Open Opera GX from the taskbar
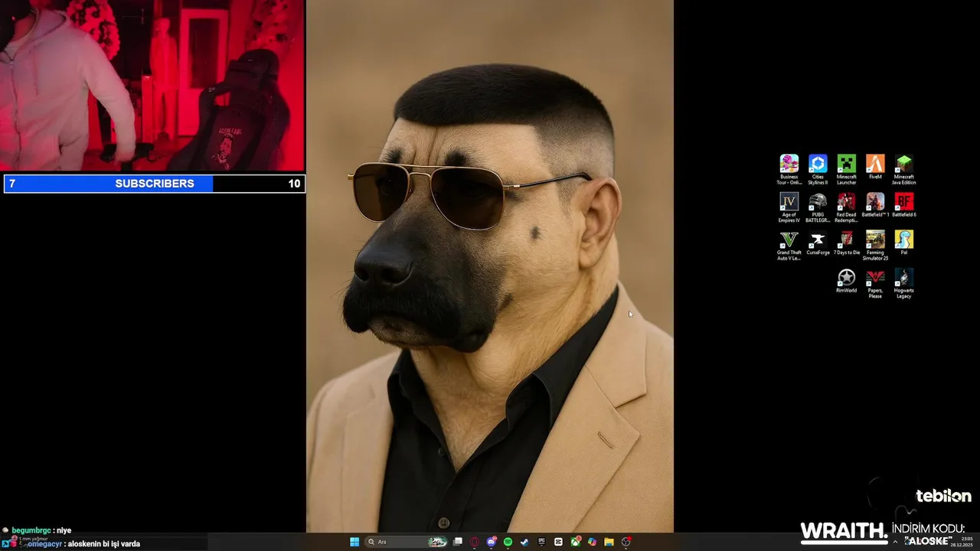The width and height of the screenshot is (980, 551). [475, 542]
